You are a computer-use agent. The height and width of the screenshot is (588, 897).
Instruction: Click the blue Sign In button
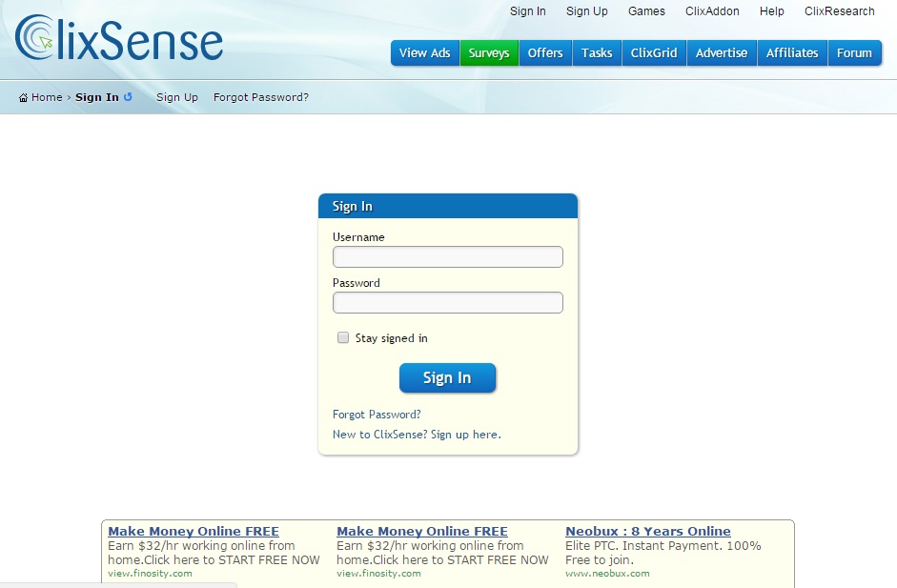(447, 378)
